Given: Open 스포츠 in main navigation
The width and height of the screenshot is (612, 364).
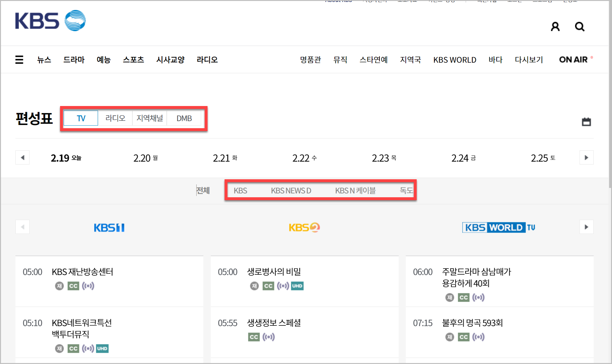Looking at the screenshot, I should (134, 60).
